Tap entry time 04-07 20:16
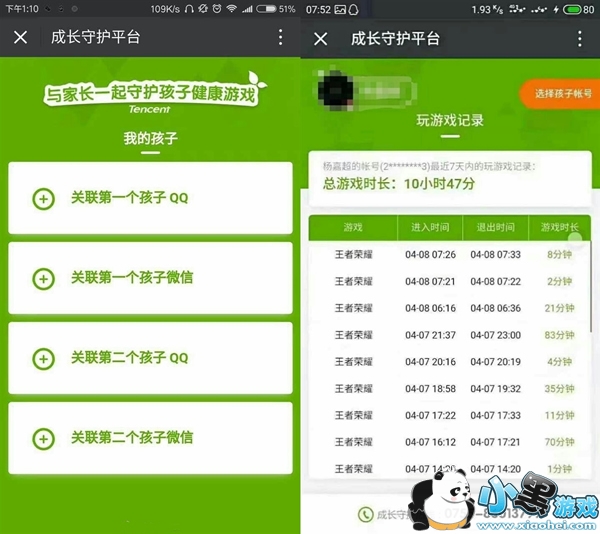The height and width of the screenshot is (534, 600). click(x=430, y=362)
